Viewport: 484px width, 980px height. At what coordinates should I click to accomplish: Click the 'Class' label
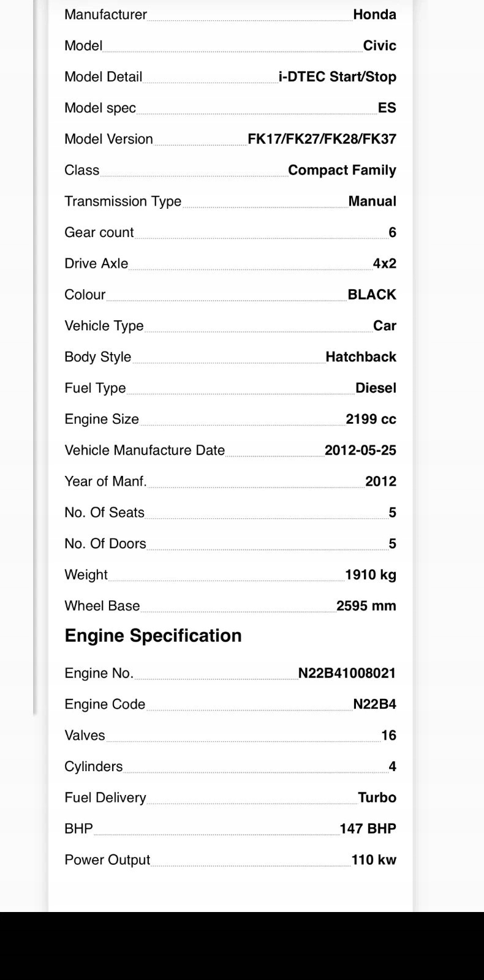(81, 170)
